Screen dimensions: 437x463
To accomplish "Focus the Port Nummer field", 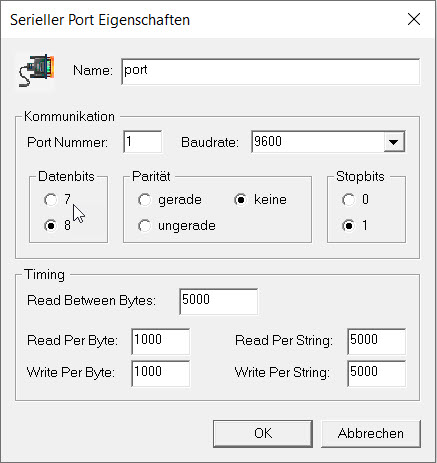I will click(143, 142).
